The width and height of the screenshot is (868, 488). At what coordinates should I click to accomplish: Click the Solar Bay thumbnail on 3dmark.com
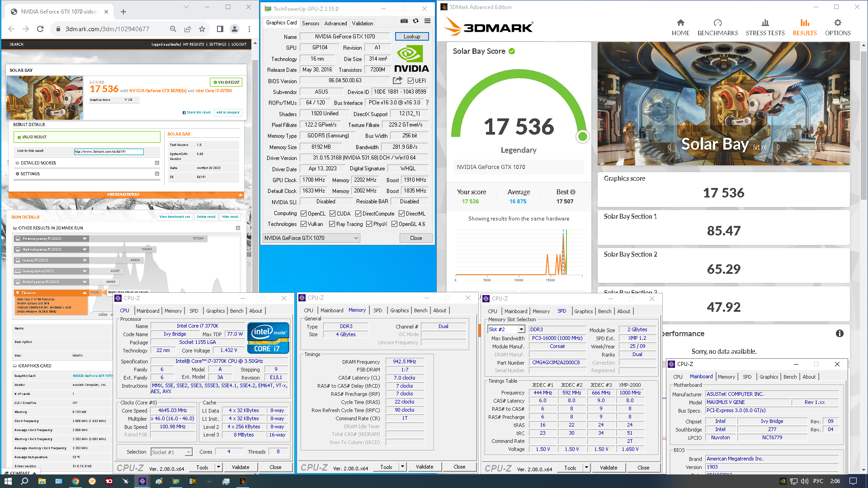[45, 98]
